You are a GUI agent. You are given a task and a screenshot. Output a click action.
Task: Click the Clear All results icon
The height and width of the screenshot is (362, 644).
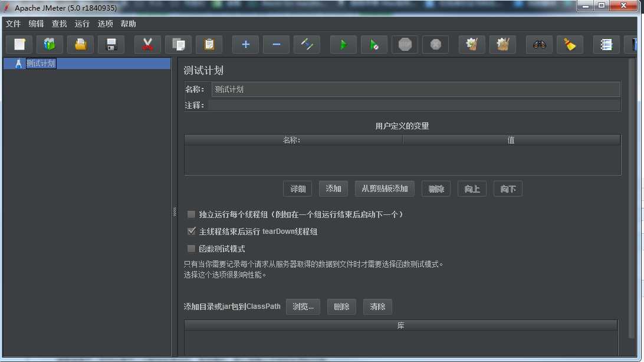tap(502, 44)
